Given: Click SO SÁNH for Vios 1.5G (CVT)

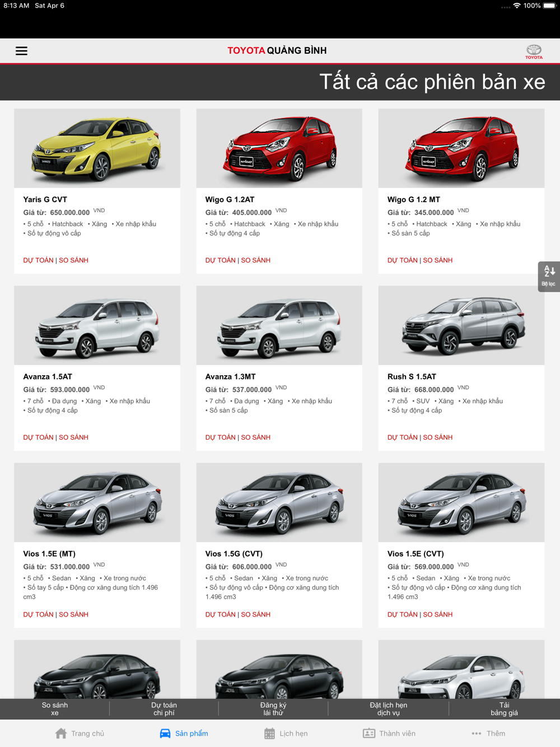Looking at the screenshot, I should point(256,614).
